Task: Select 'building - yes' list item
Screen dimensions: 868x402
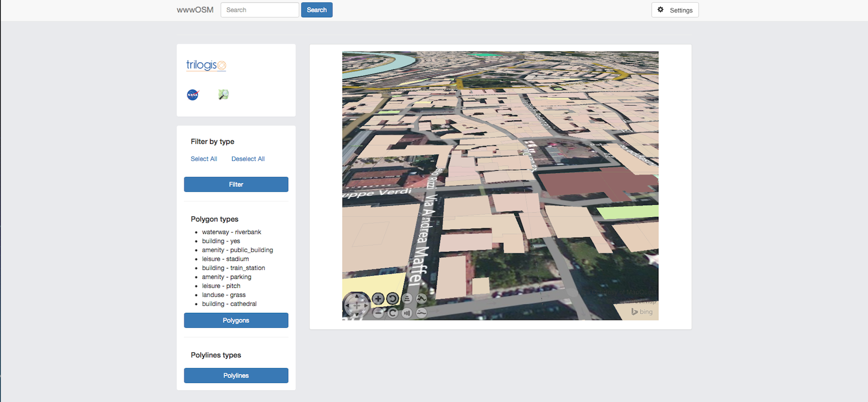Action: coord(221,241)
